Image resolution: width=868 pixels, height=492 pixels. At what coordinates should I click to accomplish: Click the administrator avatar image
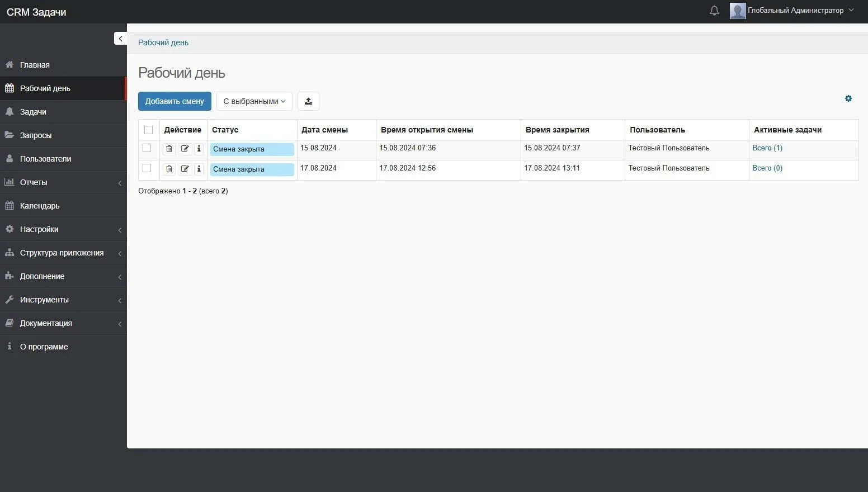tap(738, 11)
